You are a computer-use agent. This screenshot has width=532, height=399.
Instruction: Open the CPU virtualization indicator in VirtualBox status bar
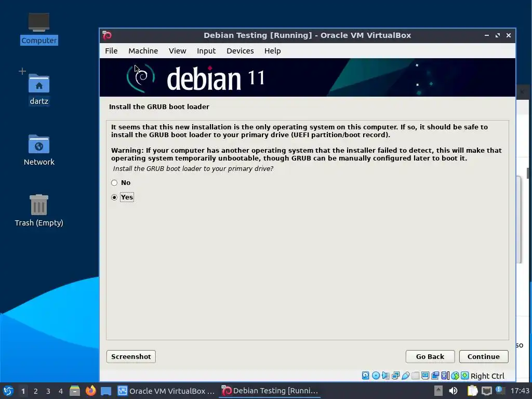pos(445,376)
